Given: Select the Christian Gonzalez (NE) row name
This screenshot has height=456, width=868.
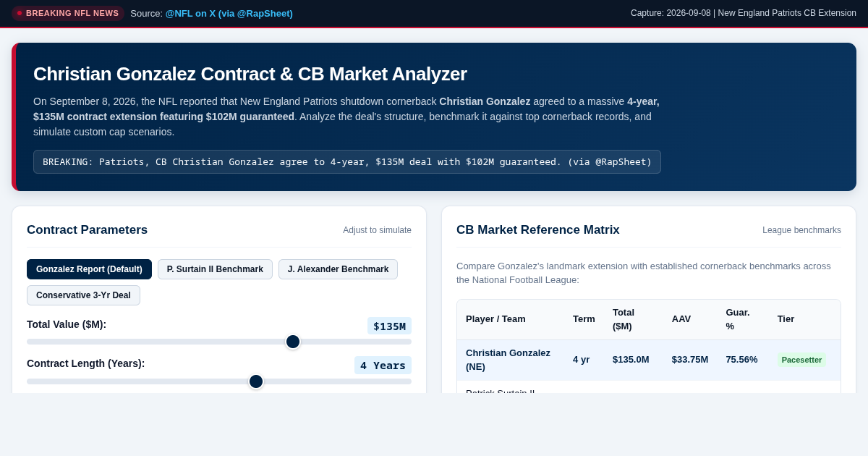Looking at the screenshot, I should (508, 360).
